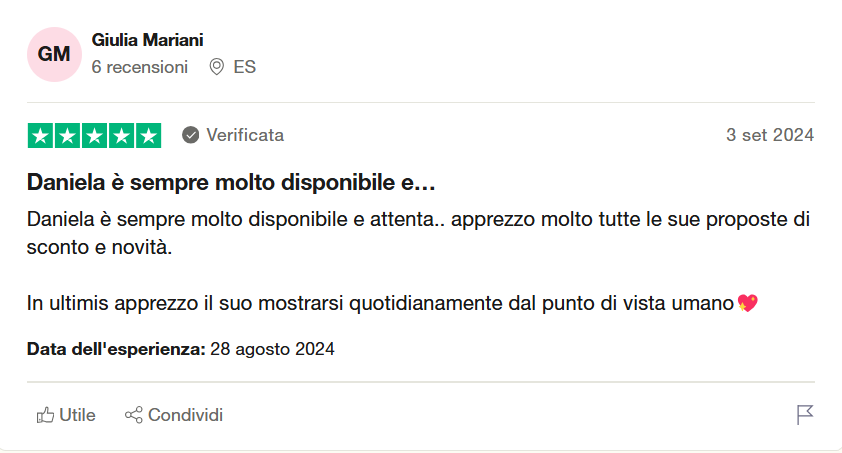Click the ES country code
This screenshot has height=453, width=842.
244,67
